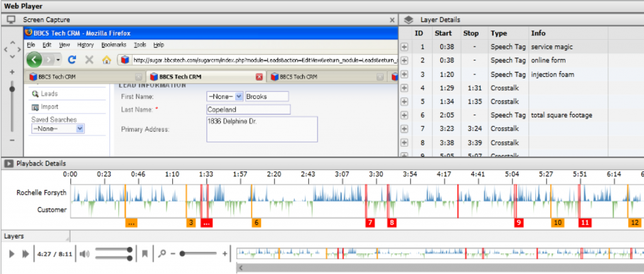Close the active BBCS Tech CRM tab
This screenshot has height=274, width=644.
[x=259, y=77]
